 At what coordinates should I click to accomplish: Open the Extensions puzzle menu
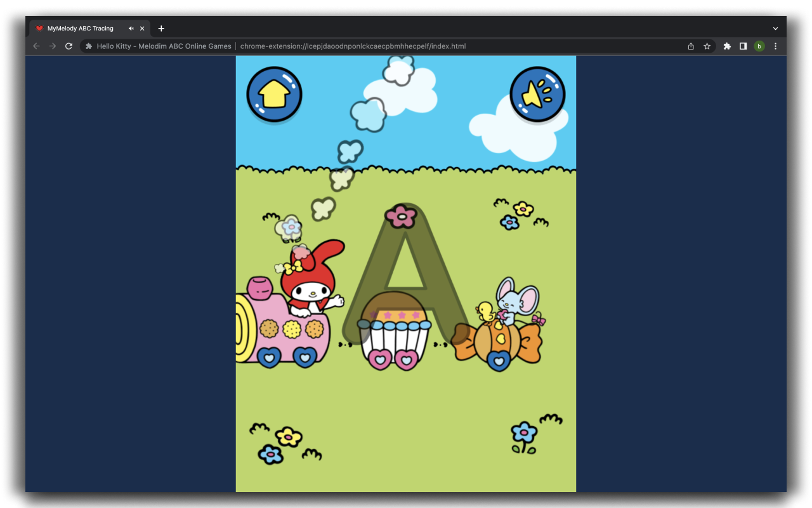tap(727, 46)
